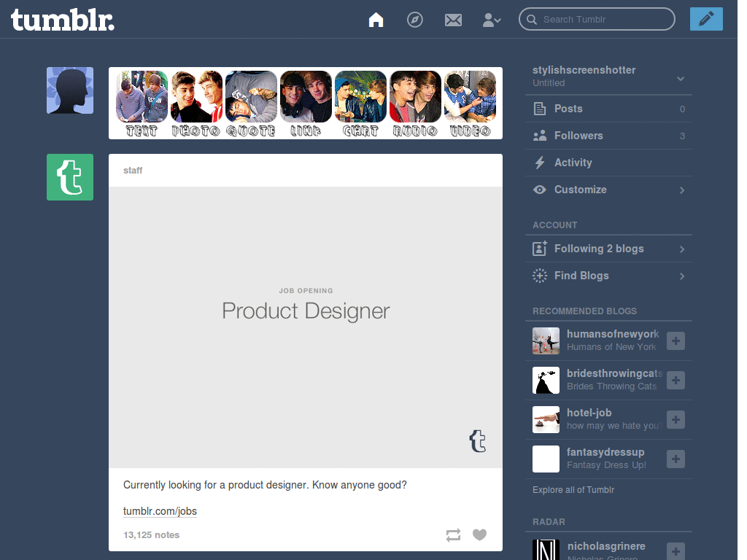Image resolution: width=747 pixels, height=560 pixels.
Task: Open inbox via envelope icon
Action: point(453,20)
